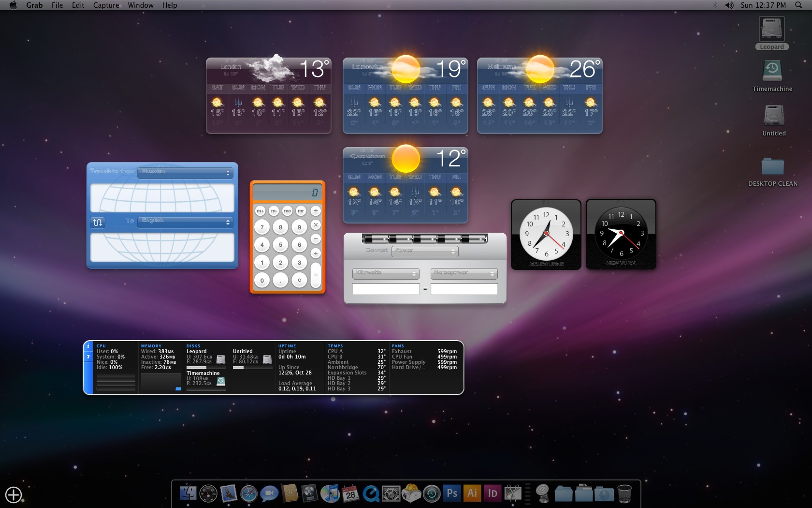Open the Convert Power category dropdown
The image size is (812, 508).
click(424, 251)
